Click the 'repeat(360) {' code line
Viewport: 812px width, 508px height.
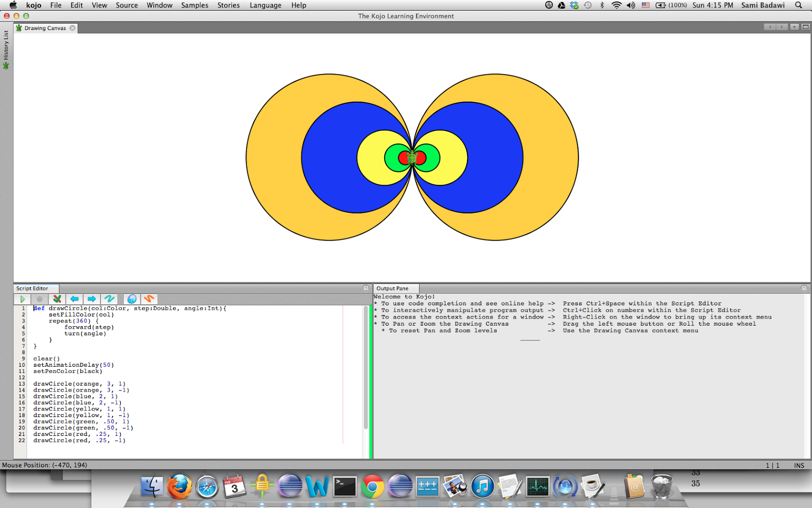pyautogui.click(x=74, y=321)
